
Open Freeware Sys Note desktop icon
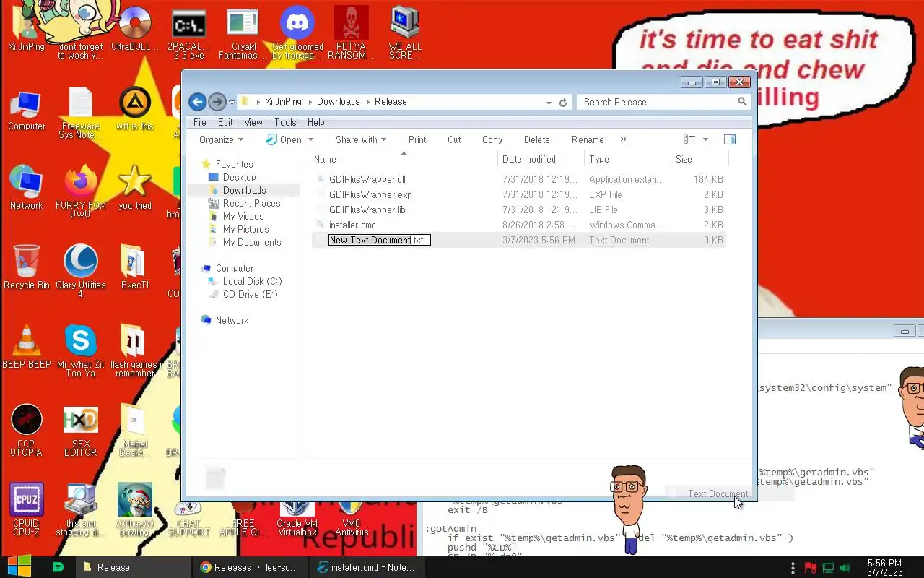pyautogui.click(x=81, y=113)
